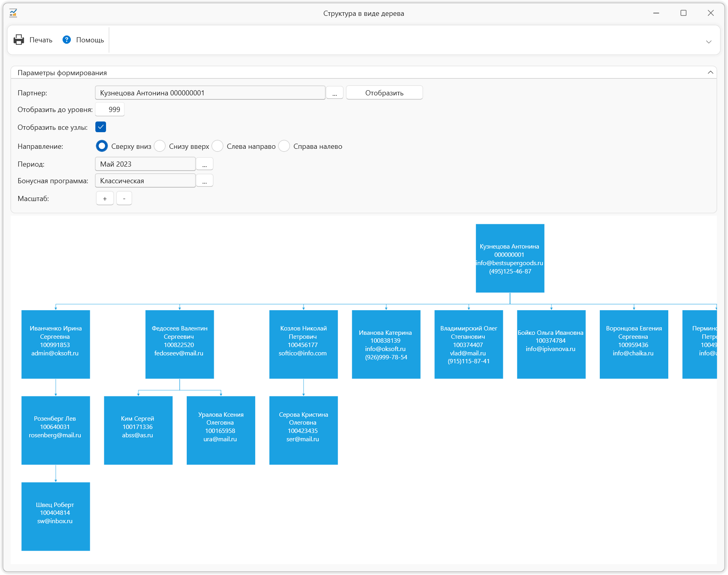Collapse the 'Параметры формирования' panel

710,72
